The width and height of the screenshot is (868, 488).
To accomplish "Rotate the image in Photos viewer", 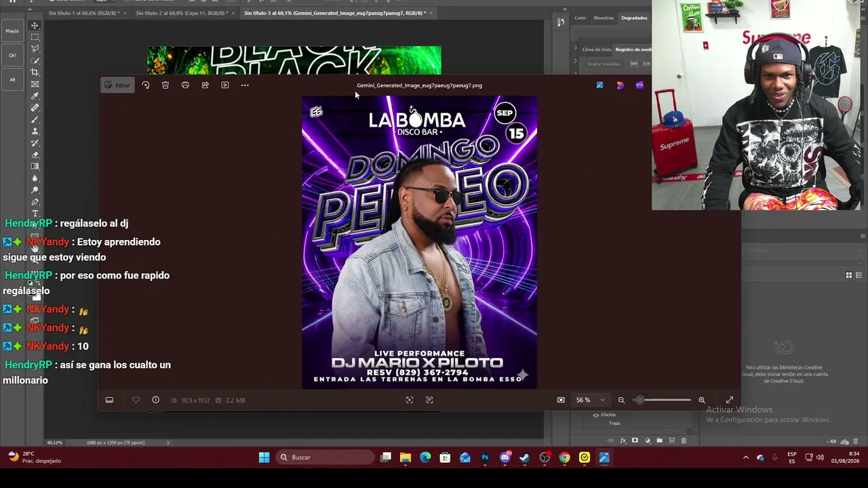I will point(145,85).
